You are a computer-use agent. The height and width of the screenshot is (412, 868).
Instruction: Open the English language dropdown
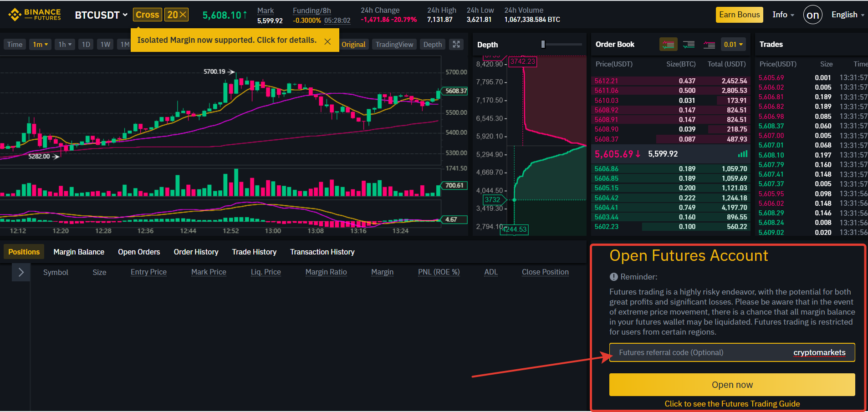pos(848,15)
